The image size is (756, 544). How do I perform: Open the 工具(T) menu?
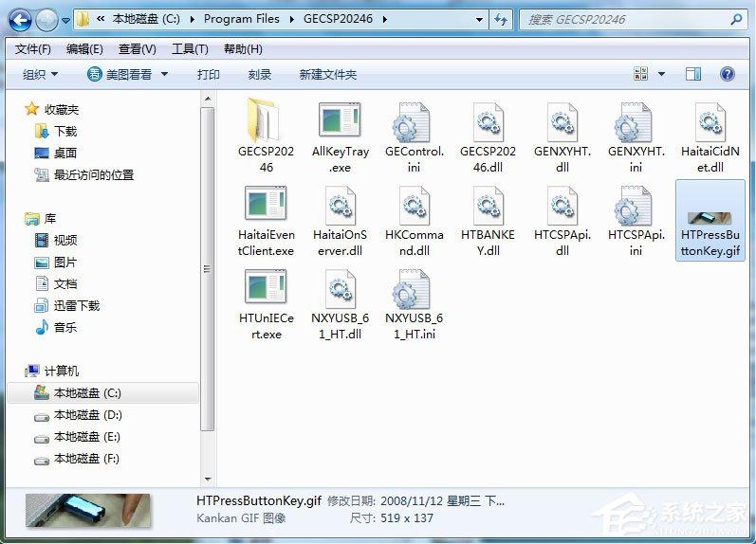[190, 49]
